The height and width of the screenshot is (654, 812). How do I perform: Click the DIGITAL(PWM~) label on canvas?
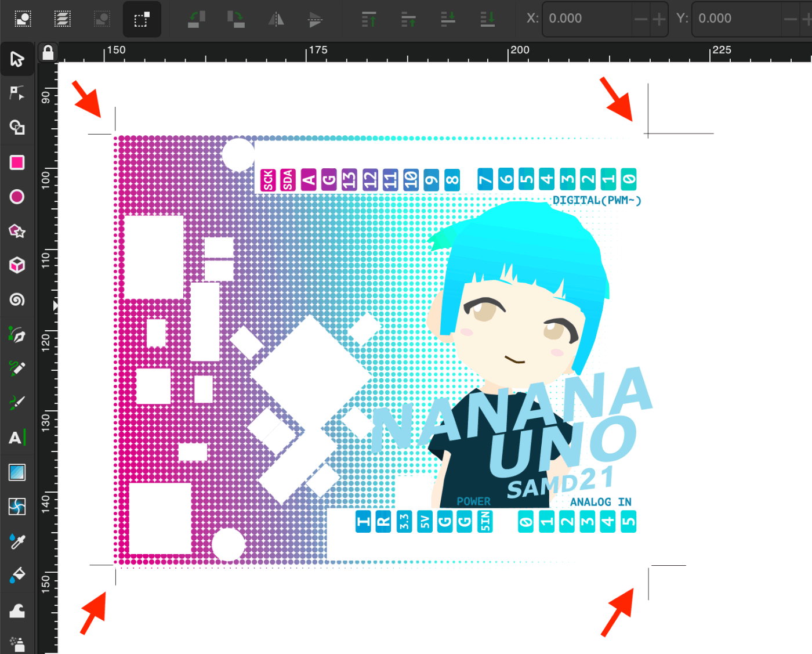coord(597,200)
